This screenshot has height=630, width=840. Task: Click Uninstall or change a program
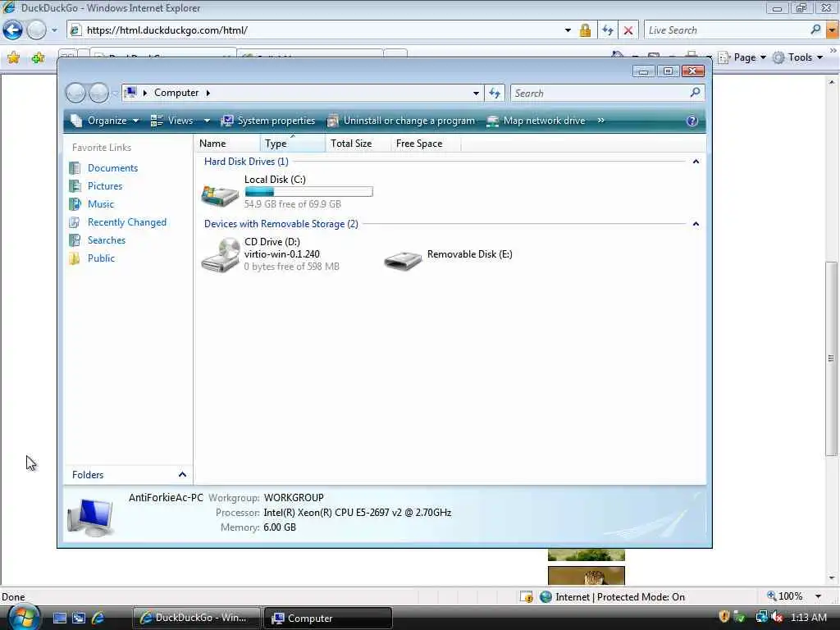[400, 121]
